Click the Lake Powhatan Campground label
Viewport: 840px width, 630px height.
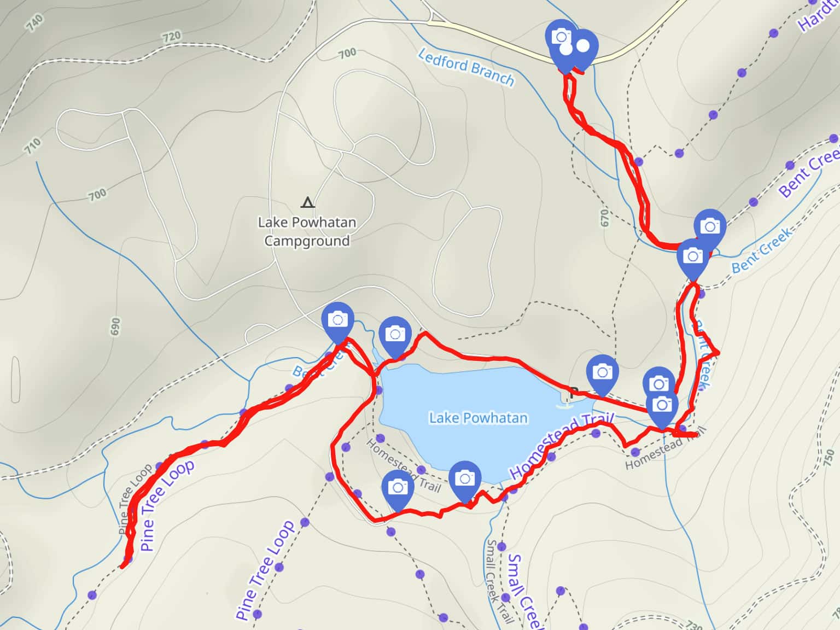[307, 231]
